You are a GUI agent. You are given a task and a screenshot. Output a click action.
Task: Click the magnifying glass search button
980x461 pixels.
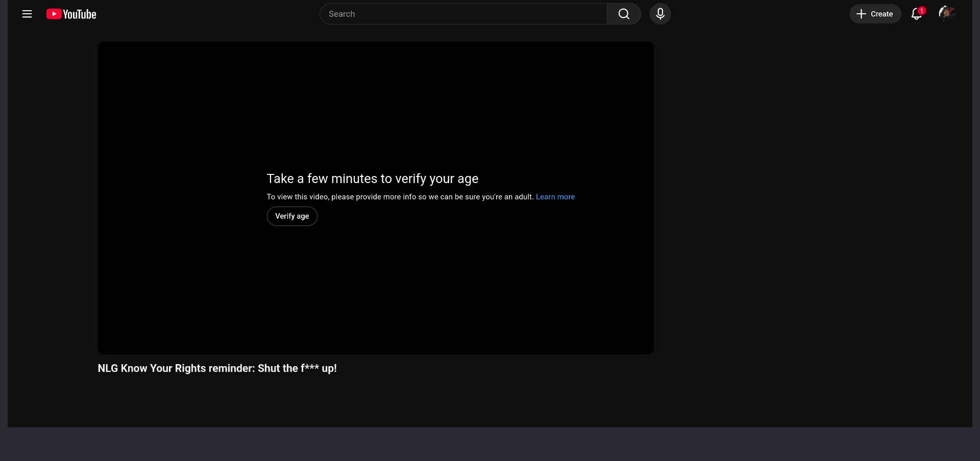tap(624, 14)
